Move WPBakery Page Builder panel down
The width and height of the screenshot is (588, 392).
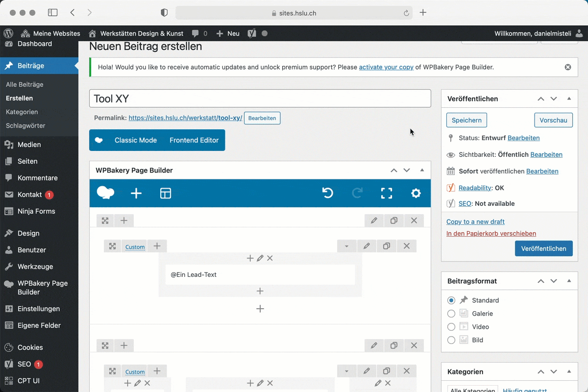[x=407, y=170]
